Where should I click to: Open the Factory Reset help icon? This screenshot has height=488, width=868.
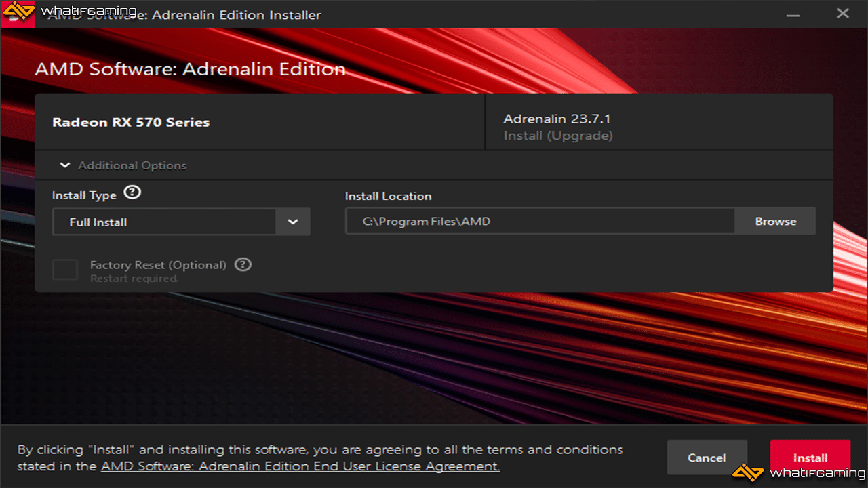tap(243, 264)
